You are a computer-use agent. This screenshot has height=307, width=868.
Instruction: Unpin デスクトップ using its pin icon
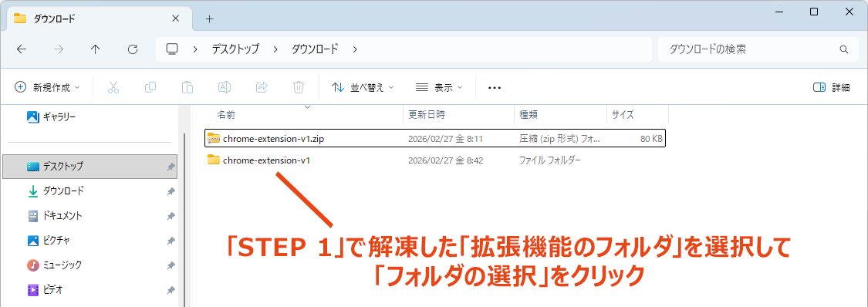(x=171, y=167)
